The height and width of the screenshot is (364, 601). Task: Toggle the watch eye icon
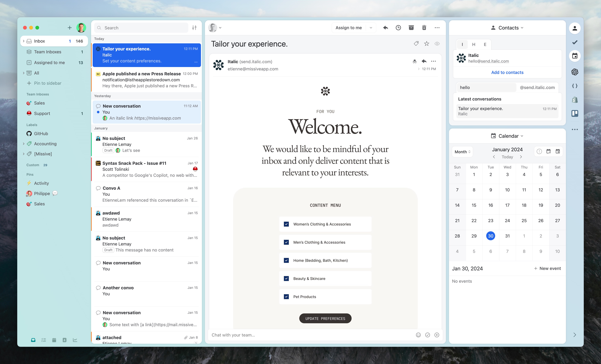click(x=437, y=44)
